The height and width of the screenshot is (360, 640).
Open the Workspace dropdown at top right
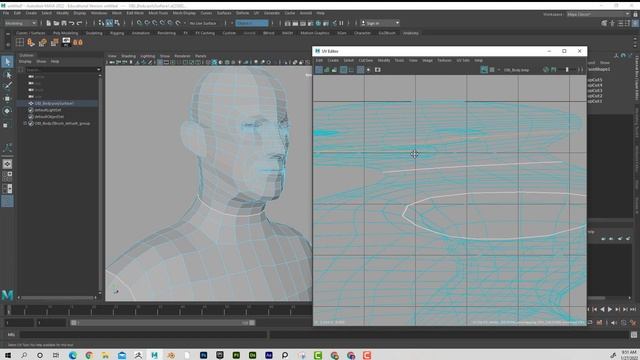tap(598, 14)
